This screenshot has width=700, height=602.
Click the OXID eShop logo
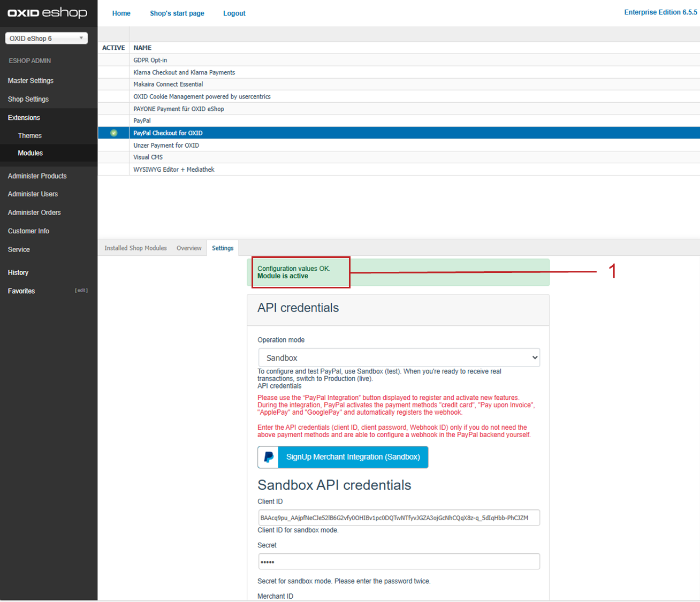click(x=47, y=13)
